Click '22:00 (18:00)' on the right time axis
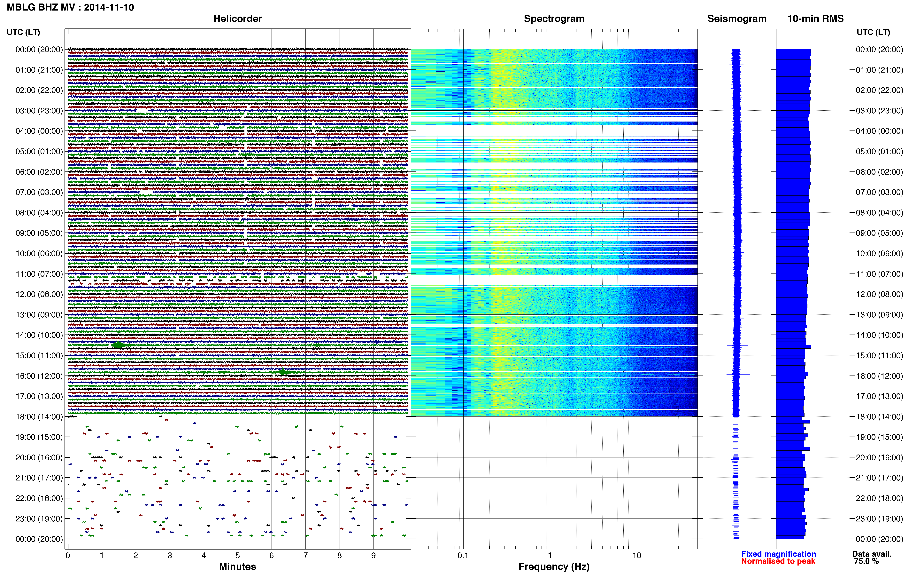This screenshot has height=578, width=924. (x=879, y=498)
